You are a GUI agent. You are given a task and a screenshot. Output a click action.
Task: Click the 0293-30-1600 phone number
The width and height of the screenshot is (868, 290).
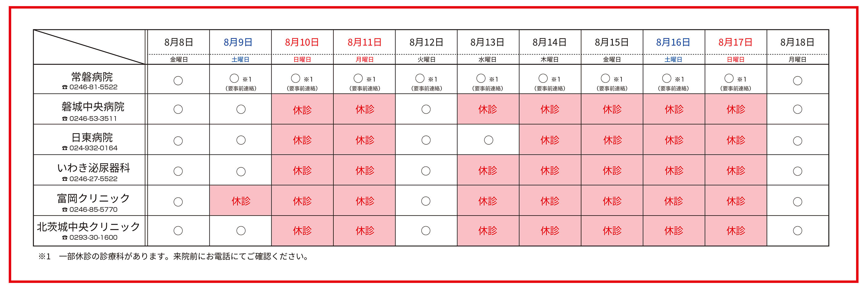tap(93, 238)
